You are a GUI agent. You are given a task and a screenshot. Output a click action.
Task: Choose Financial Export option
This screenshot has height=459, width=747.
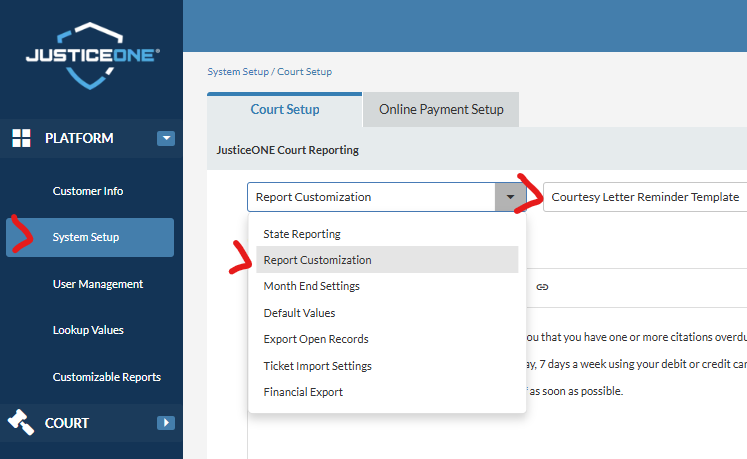[387, 392]
